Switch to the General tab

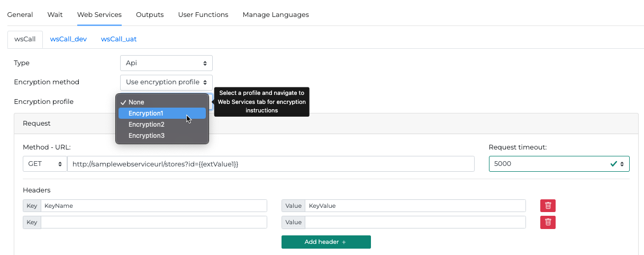click(20, 15)
